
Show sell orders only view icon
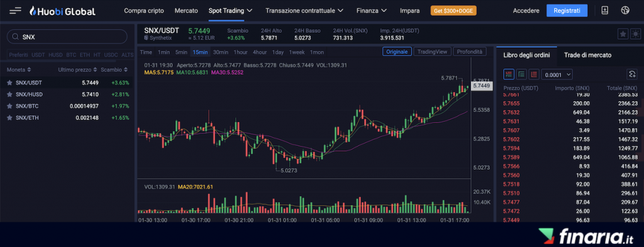534,74
